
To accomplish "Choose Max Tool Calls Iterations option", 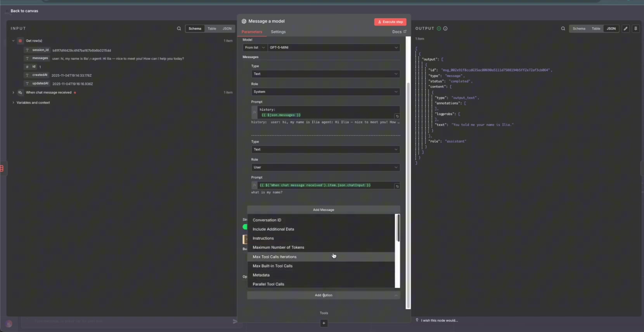I will point(321,257).
